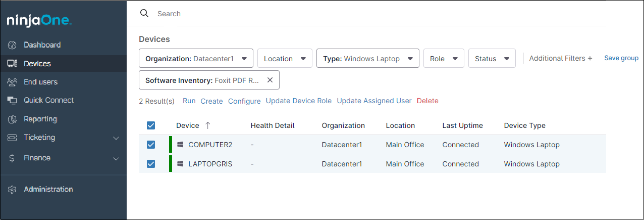This screenshot has height=220, width=644.
Task: Open the Run actions menu
Action: tap(189, 101)
